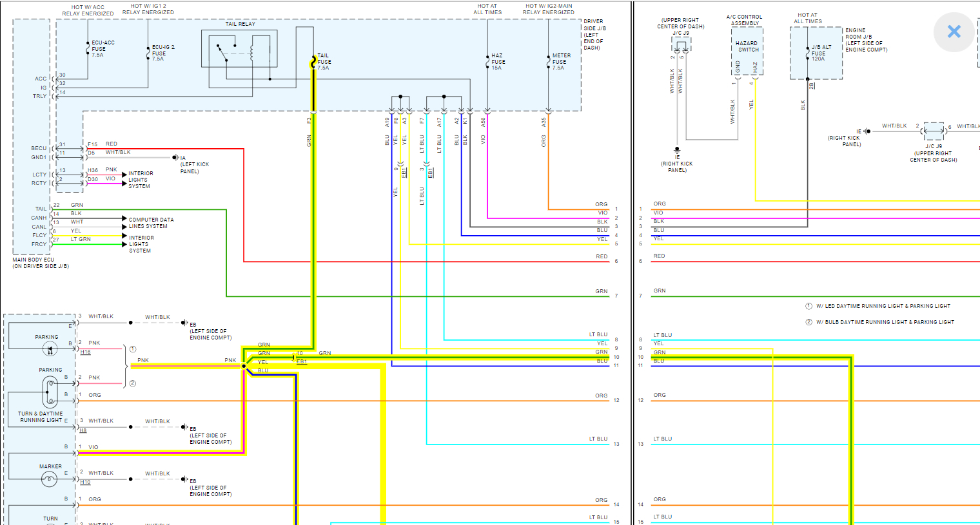Click the DRIVER SIDE J/B label
This screenshot has width=980, height=525.
[x=594, y=35]
